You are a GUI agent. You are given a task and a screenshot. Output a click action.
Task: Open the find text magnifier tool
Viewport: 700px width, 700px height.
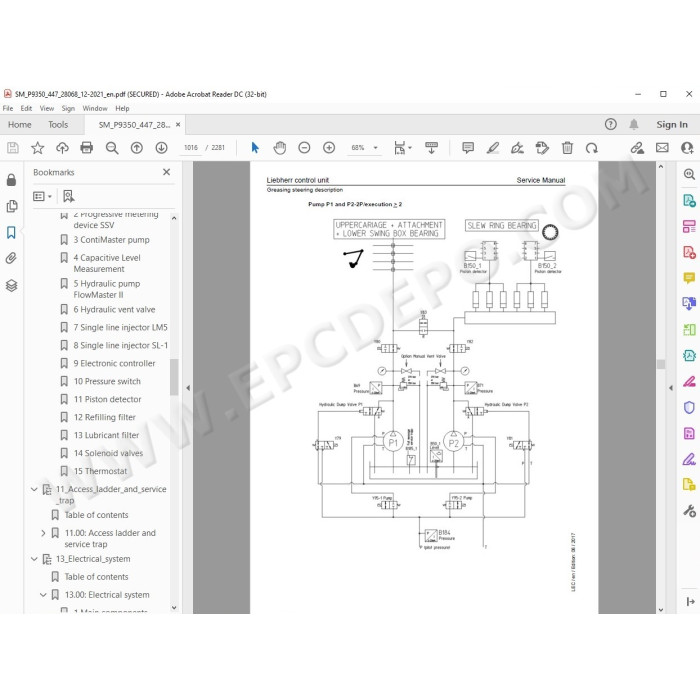(112, 148)
